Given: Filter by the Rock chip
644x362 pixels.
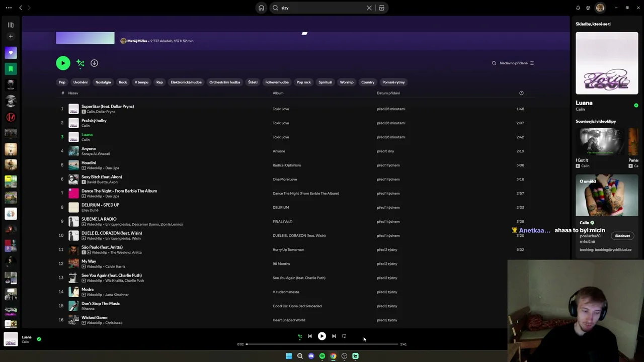Looking at the screenshot, I should click(x=123, y=82).
